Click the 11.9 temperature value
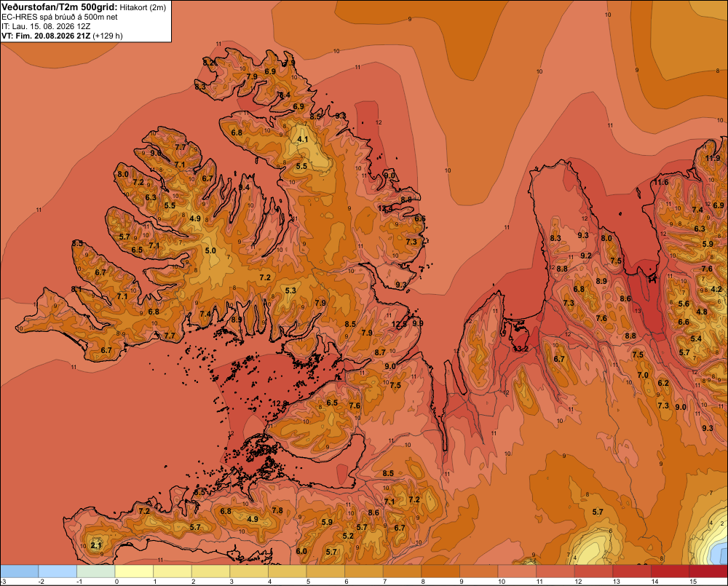 (713, 159)
